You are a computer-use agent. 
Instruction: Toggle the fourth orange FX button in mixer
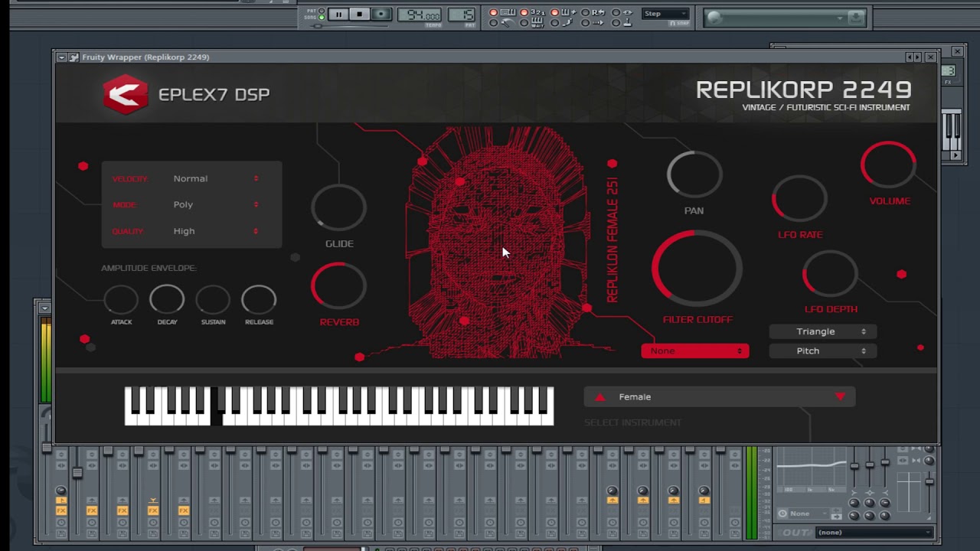coord(153,510)
